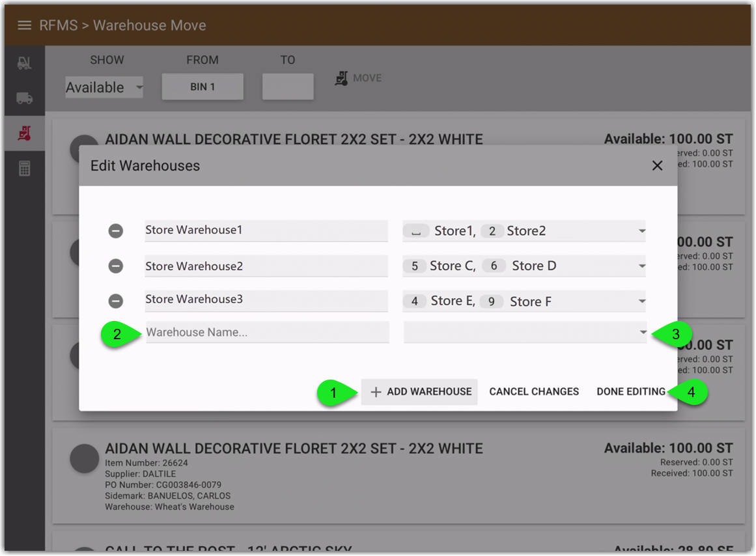The image size is (756, 556).
Task: Click the Warehouse Name text field
Action: pos(266,332)
